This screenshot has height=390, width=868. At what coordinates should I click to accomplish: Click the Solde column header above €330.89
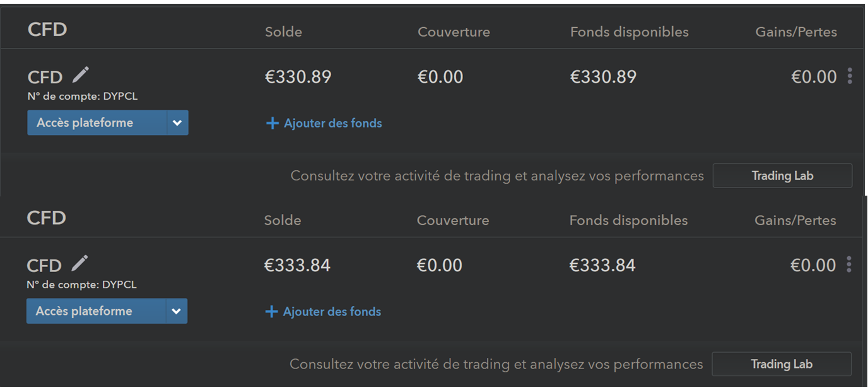[283, 32]
